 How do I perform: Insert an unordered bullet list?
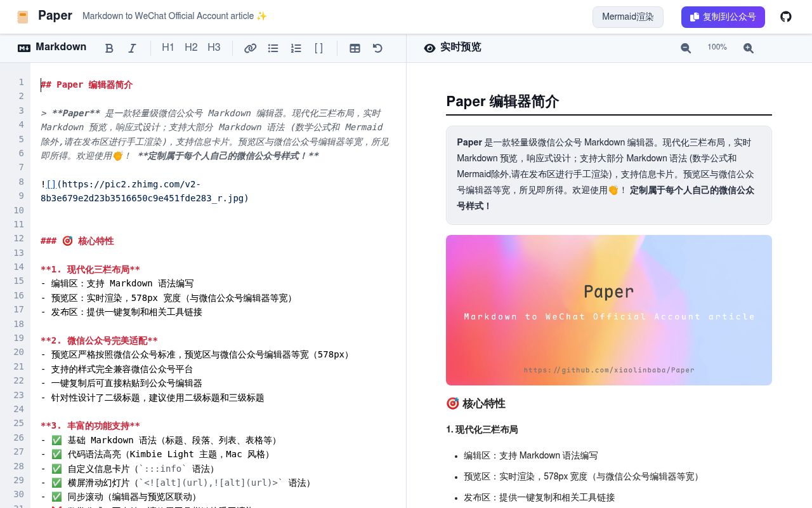273,48
